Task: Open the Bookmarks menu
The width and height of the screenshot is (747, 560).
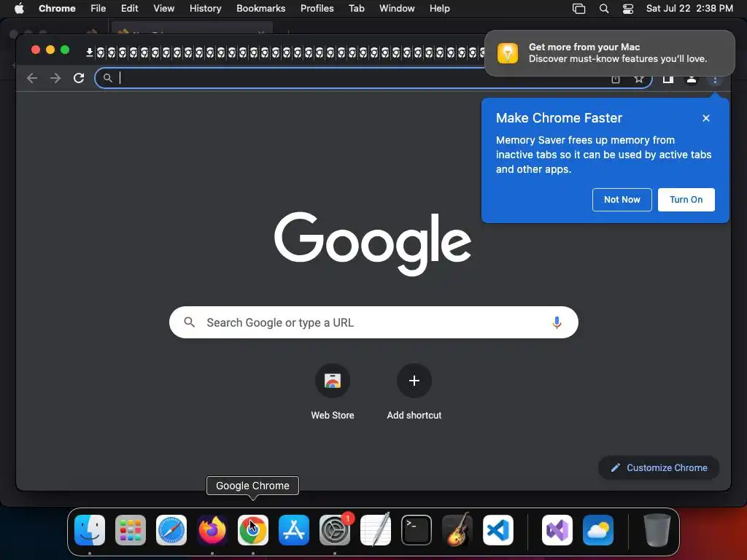Action: 260,9
